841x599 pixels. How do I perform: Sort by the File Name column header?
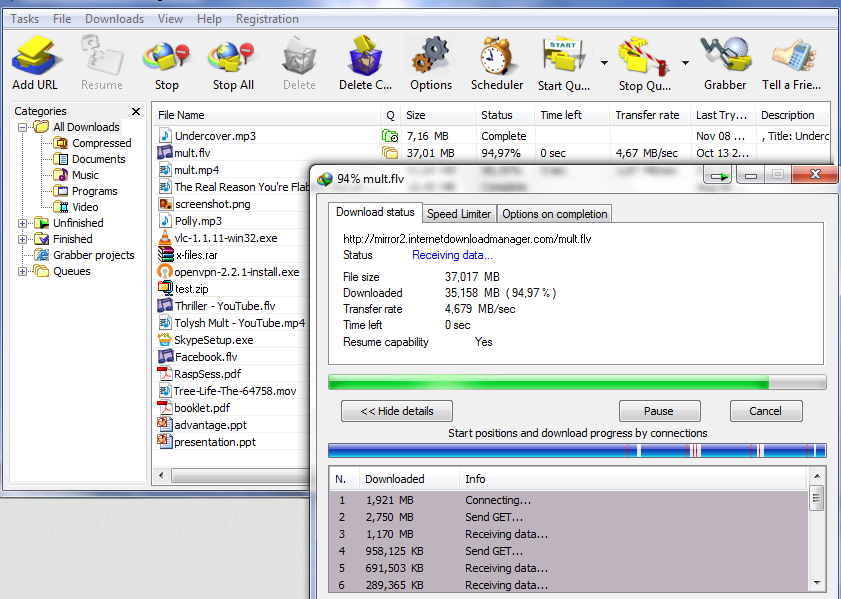tap(267, 115)
